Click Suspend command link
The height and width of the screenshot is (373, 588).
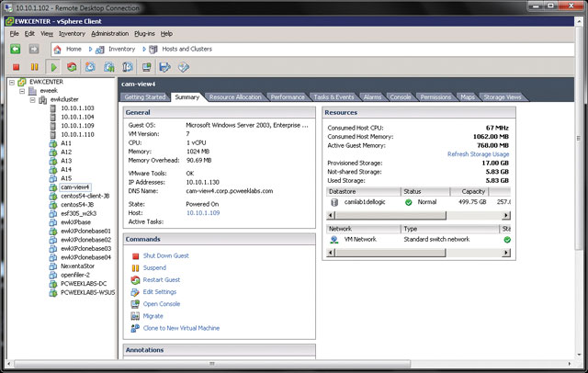click(154, 268)
